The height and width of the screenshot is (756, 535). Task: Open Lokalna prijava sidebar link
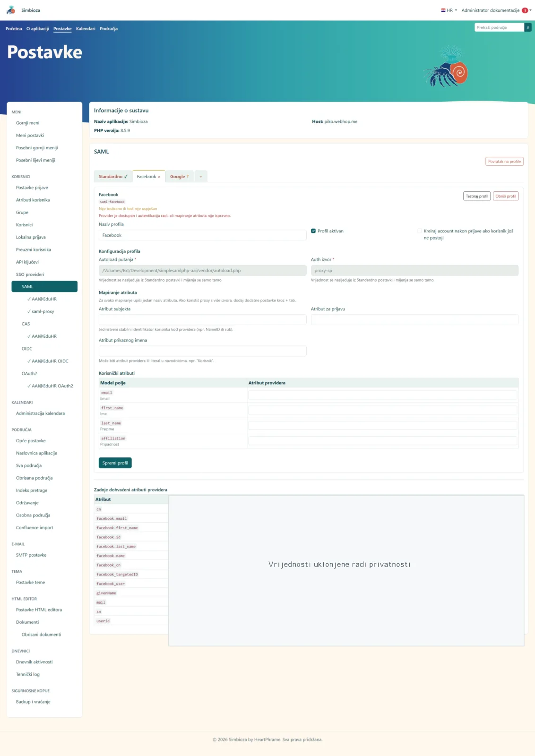coord(31,237)
